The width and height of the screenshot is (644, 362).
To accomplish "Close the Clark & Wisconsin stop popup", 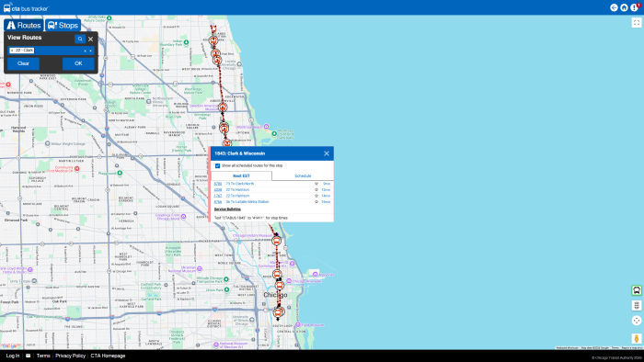I will [x=327, y=153].
